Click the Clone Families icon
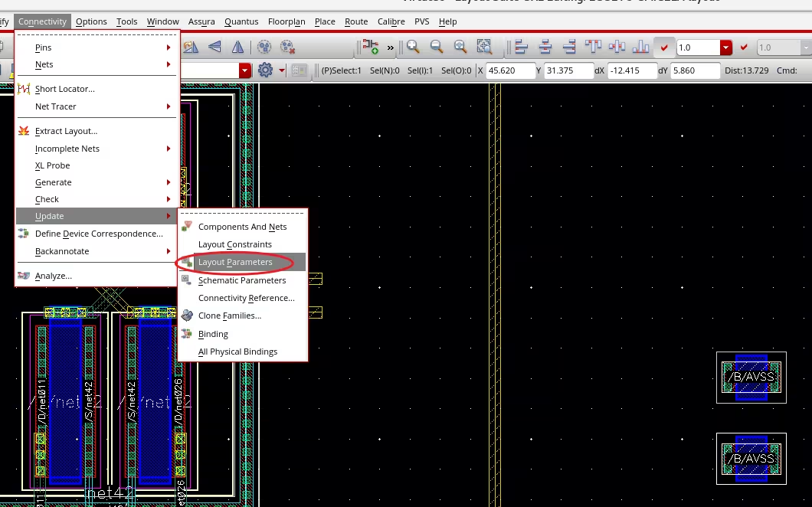The width and height of the screenshot is (812, 507). point(187,316)
